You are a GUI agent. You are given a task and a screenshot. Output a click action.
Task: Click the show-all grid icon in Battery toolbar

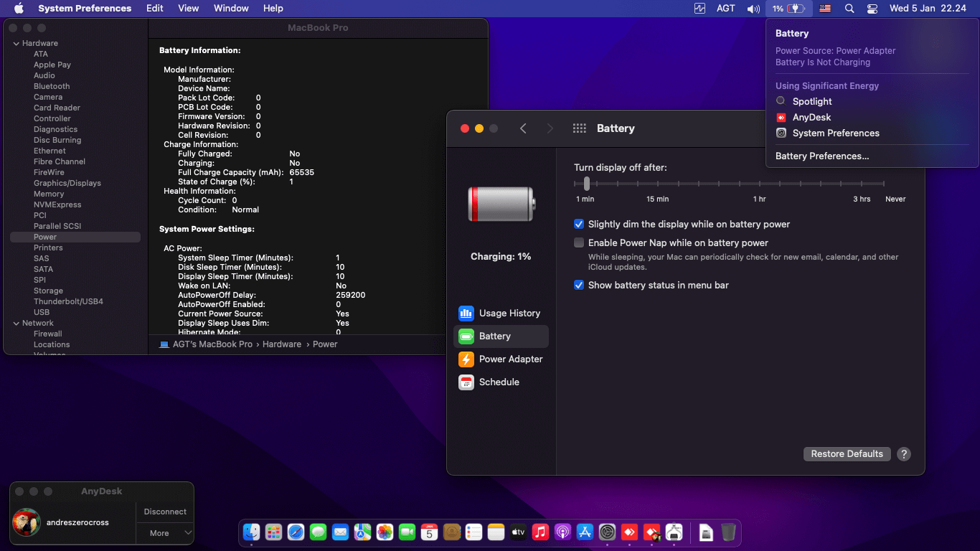click(580, 128)
